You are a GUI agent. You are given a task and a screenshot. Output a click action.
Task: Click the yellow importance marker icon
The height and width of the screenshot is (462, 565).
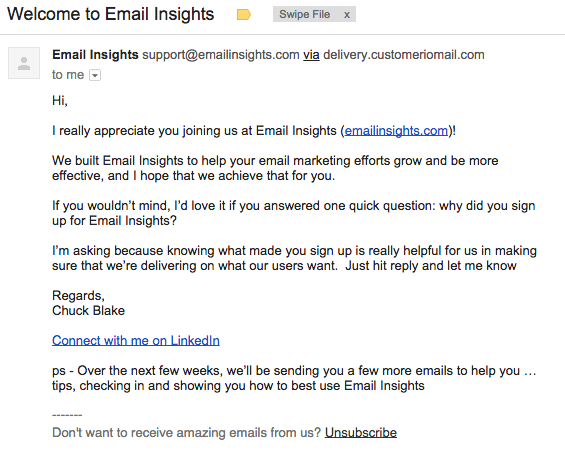point(244,15)
